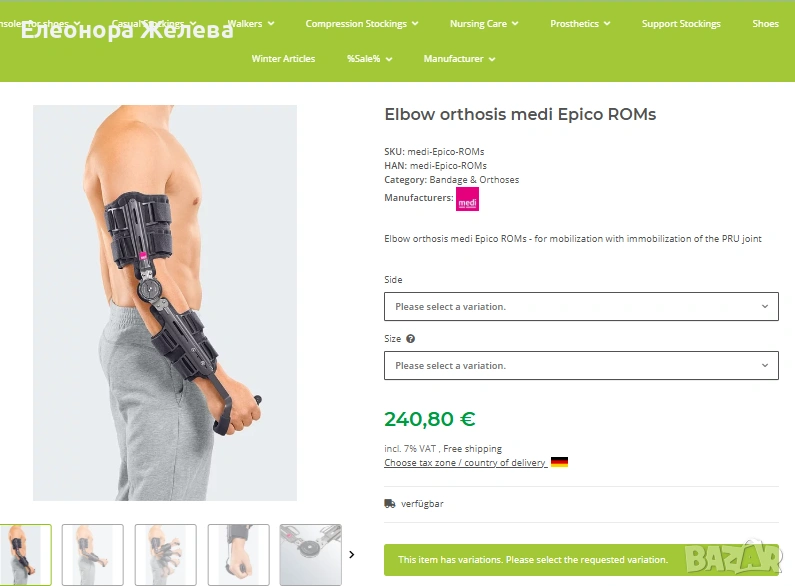
Task: Show next thumbnails with the arrow
Action: point(351,555)
